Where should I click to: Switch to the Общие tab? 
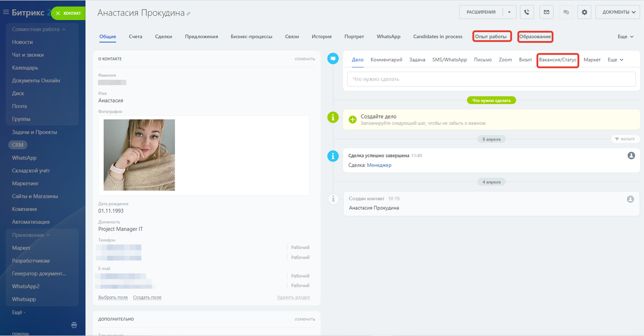[108, 37]
